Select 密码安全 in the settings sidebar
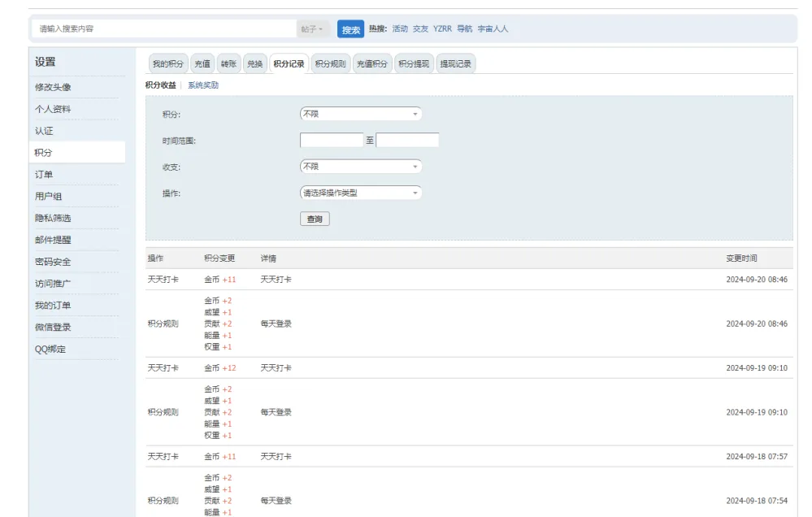Viewport: 812px width, 517px height. pos(51,261)
